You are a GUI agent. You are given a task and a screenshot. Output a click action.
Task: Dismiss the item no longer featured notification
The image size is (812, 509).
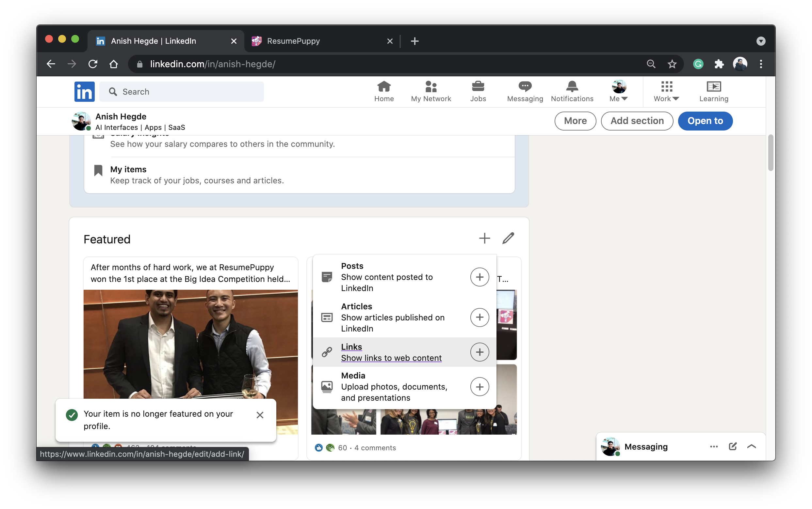(260, 415)
